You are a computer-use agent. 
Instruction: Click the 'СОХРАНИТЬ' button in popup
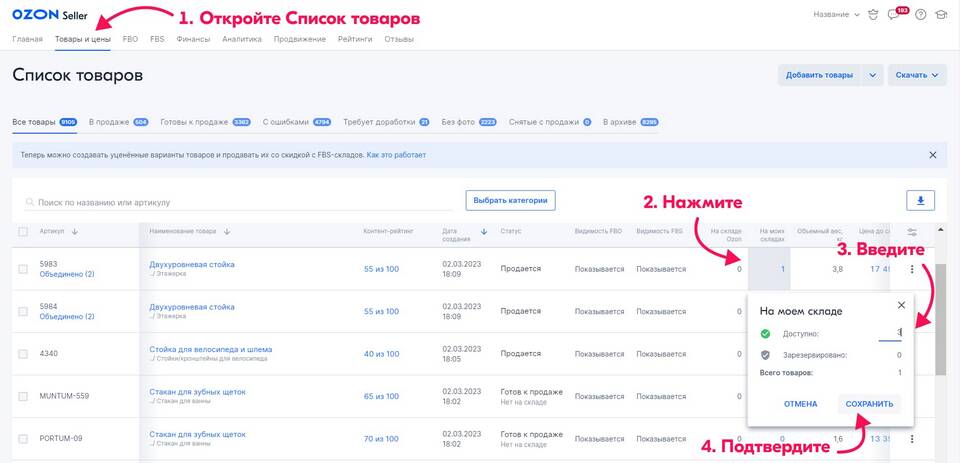(868, 404)
